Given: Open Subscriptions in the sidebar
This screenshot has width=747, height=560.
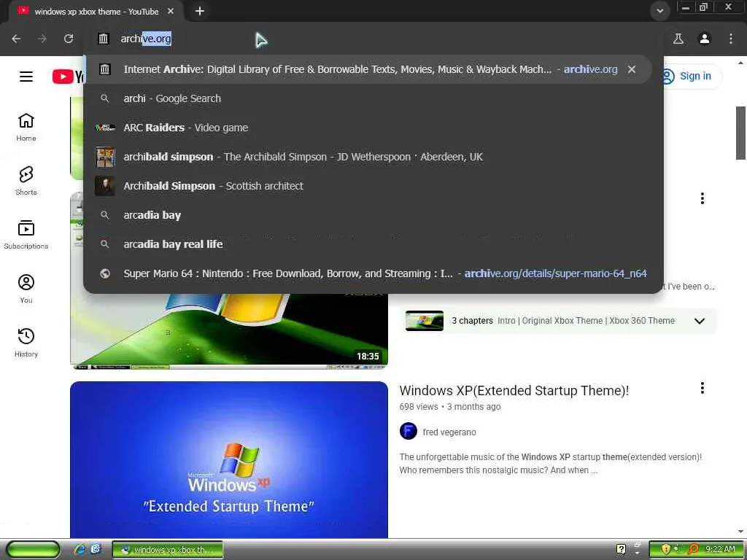Looking at the screenshot, I should (x=26, y=235).
